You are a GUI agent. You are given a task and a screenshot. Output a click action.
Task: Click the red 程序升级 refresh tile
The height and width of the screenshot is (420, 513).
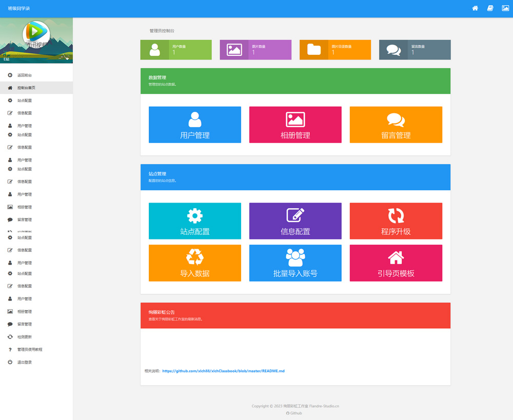(396, 221)
